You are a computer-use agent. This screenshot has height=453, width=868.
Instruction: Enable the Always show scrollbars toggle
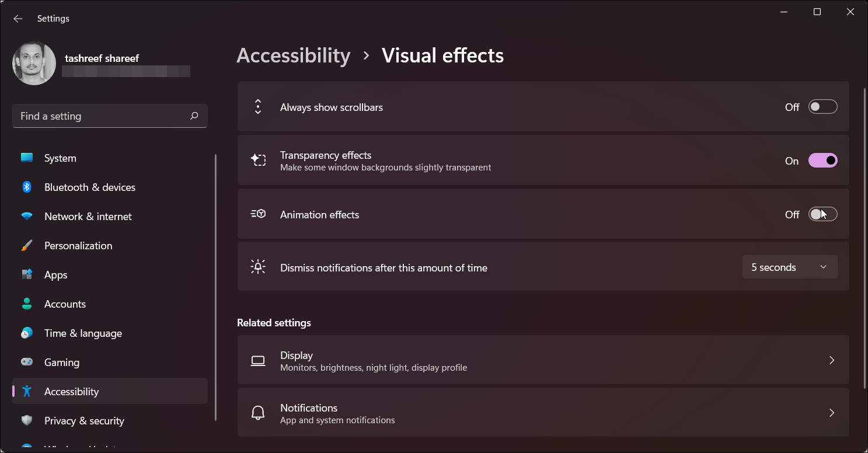(x=822, y=106)
